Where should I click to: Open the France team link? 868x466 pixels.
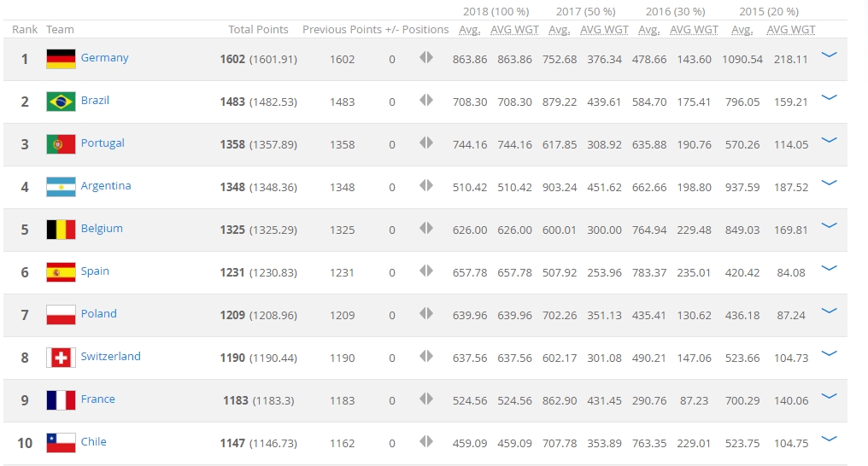(x=97, y=399)
